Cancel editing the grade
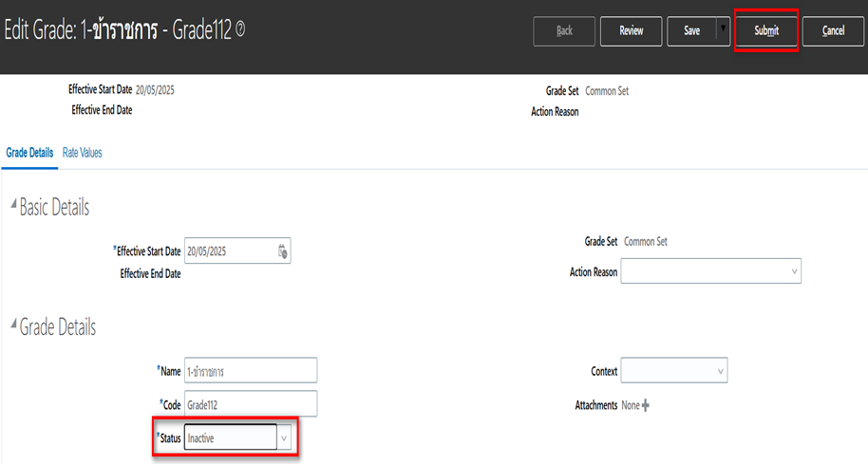The height and width of the screenshot is (464, 868). [x=833, y=30]
